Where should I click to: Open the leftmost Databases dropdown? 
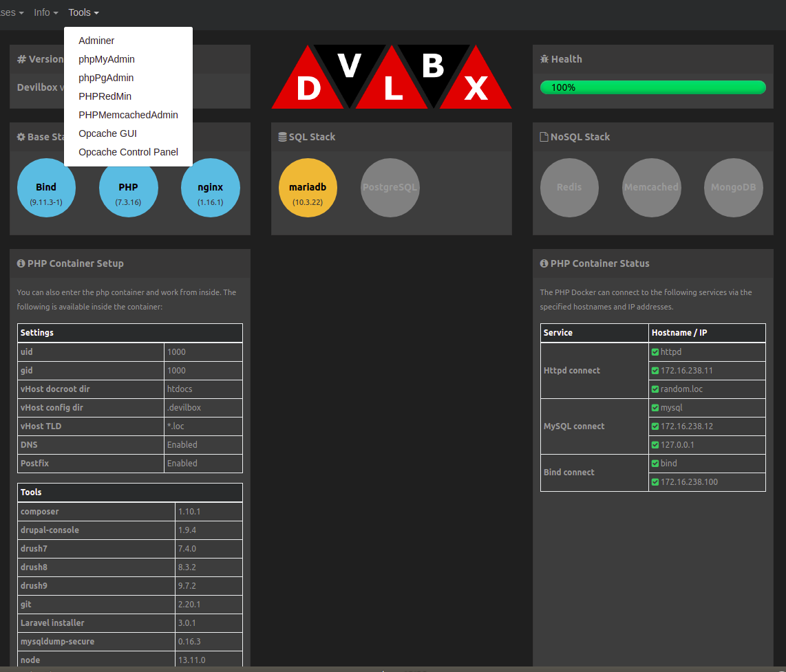tap(8, 12)
